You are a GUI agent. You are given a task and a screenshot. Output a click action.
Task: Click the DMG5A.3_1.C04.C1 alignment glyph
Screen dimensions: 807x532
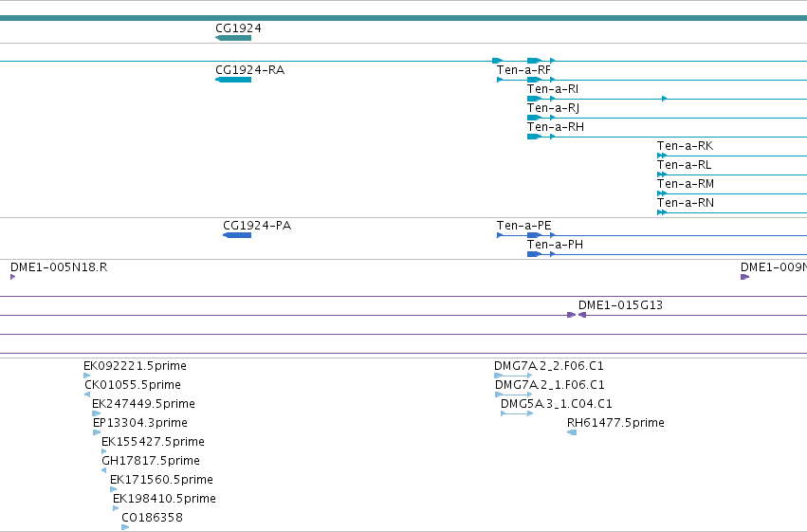pos(517,413)
